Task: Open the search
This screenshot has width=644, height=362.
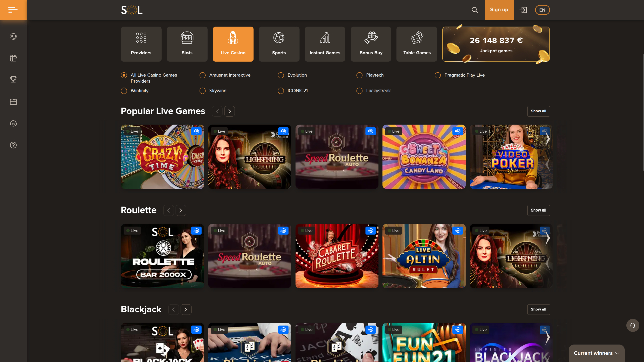Action: pyautogui.click(x=475, y=10)
